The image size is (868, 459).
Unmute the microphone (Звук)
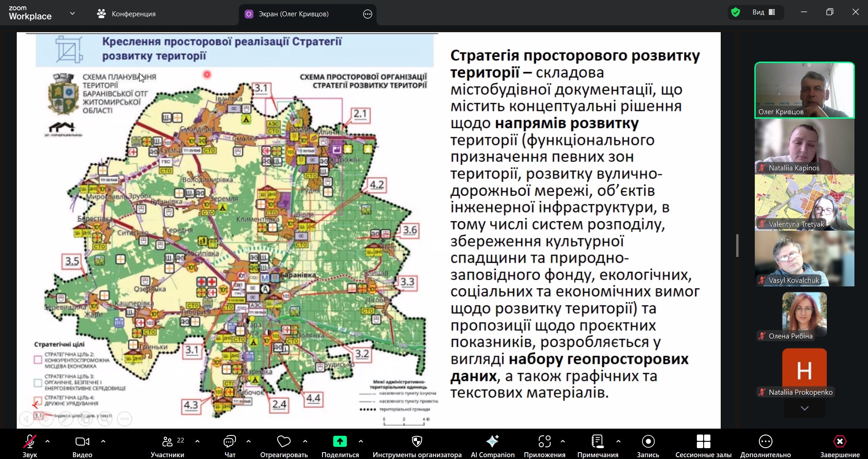point(30,441)
